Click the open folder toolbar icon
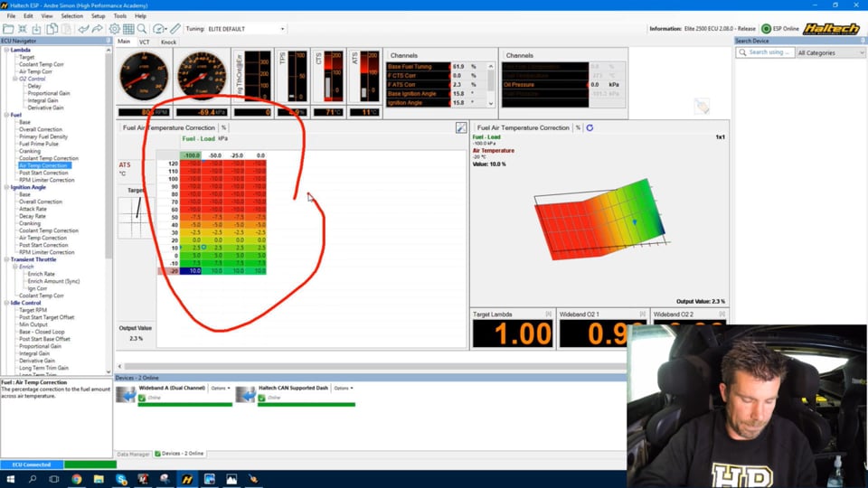The image size is (868, 488). point(8,29)
